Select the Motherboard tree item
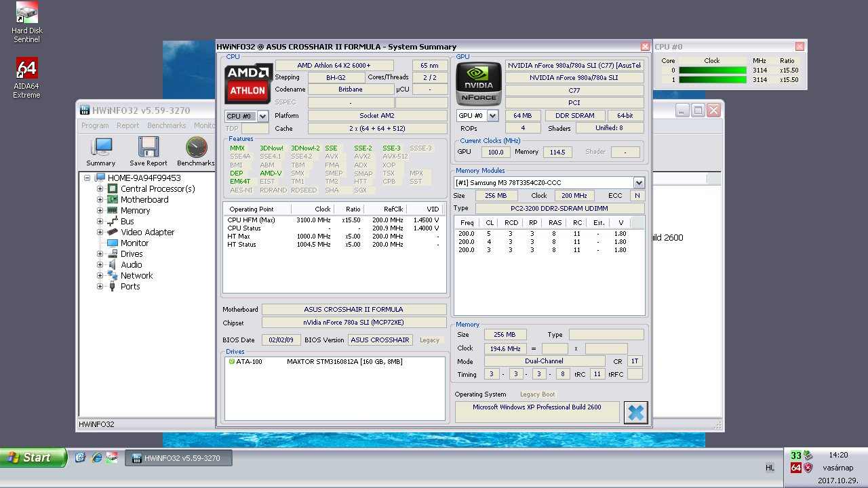The image size is (868, 488). click(x=144, y=199)
